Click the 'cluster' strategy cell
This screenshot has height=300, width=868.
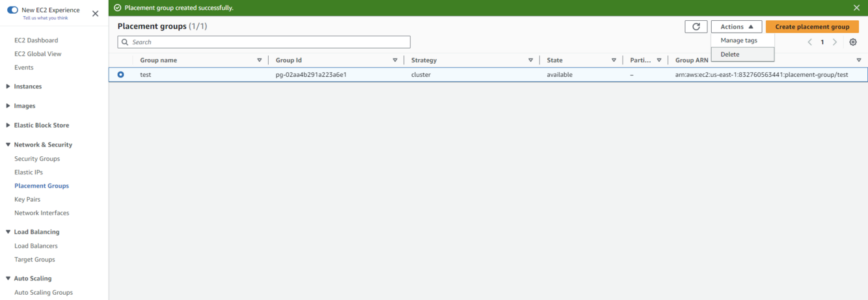point(421,75)
